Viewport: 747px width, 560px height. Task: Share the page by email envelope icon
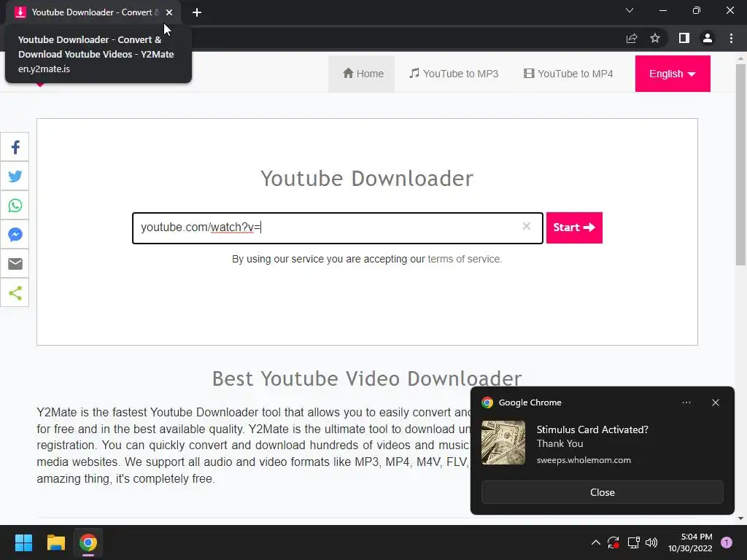15,263
